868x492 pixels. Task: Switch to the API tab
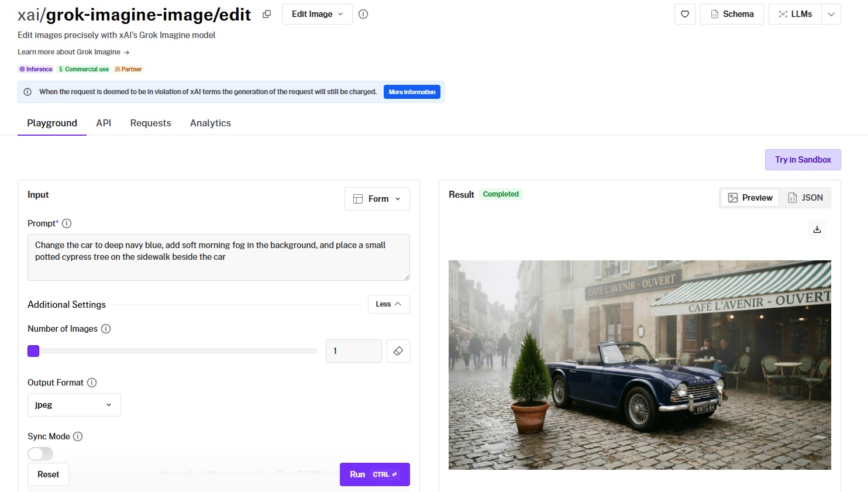pyautogui.click(x=104, y=123)
